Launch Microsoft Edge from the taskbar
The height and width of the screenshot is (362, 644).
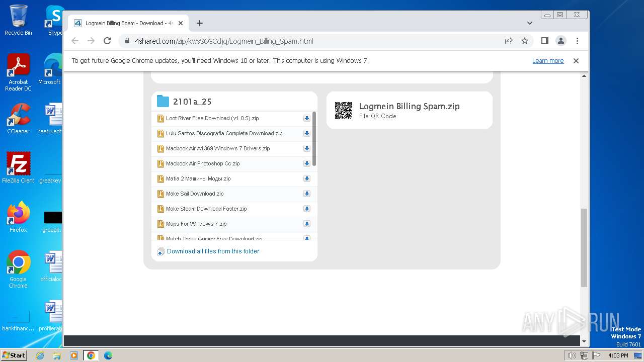tap(108, 355)
